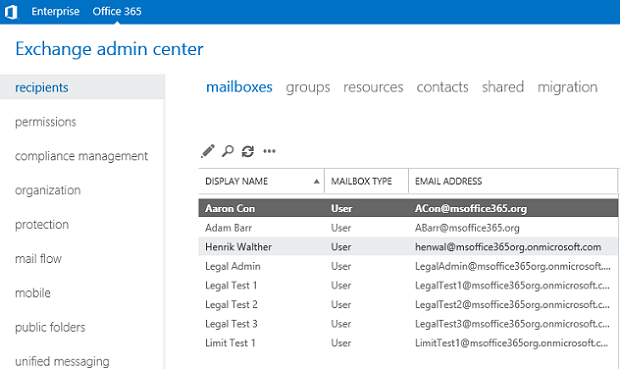Screen dimensions: 620x369
Task: Open the Office 365 header tab
Action: coord(117,11)
